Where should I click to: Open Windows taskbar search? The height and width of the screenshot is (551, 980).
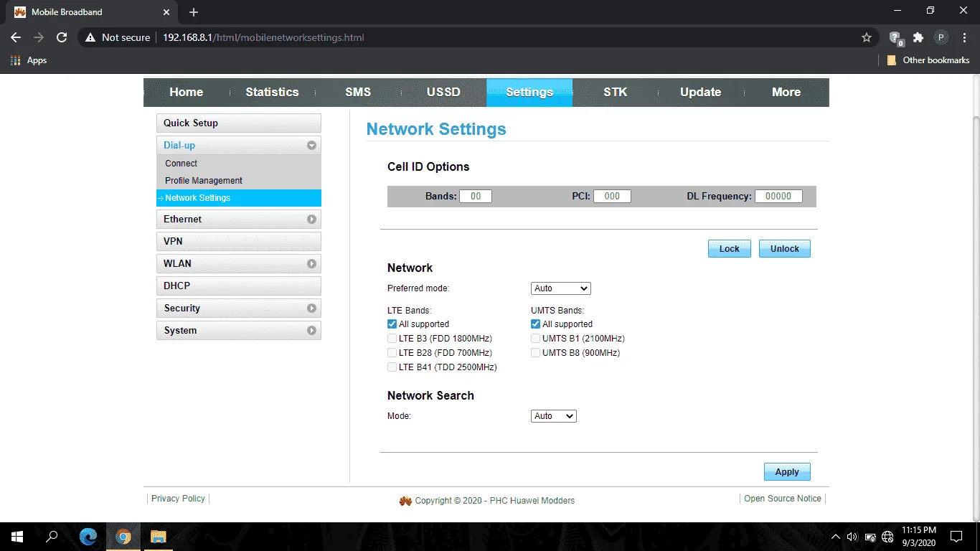[x=52, y=537]
